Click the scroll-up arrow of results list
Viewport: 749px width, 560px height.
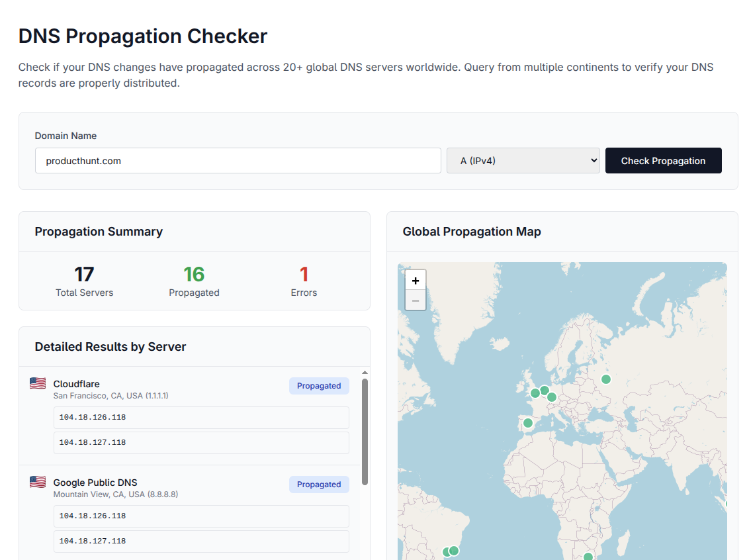point(365,372)
